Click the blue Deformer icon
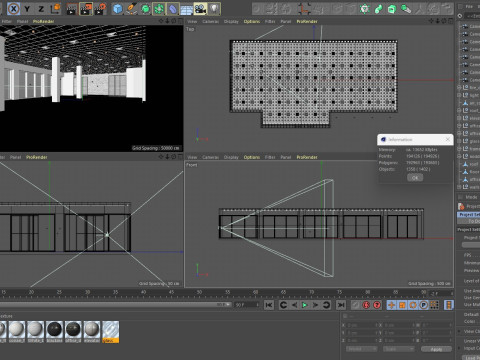Image resolution: width=480 pixels, height=360 pixels. tap(173, 9)
